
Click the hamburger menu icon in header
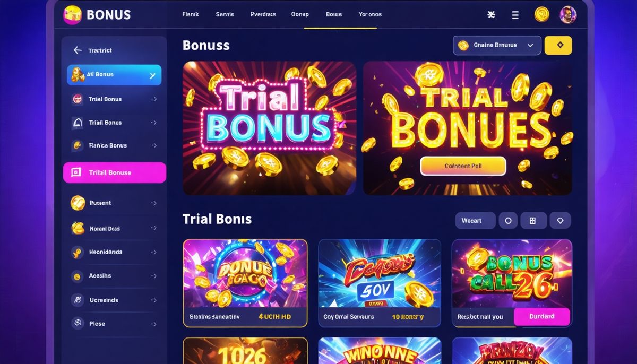click(x=515, y=15)
